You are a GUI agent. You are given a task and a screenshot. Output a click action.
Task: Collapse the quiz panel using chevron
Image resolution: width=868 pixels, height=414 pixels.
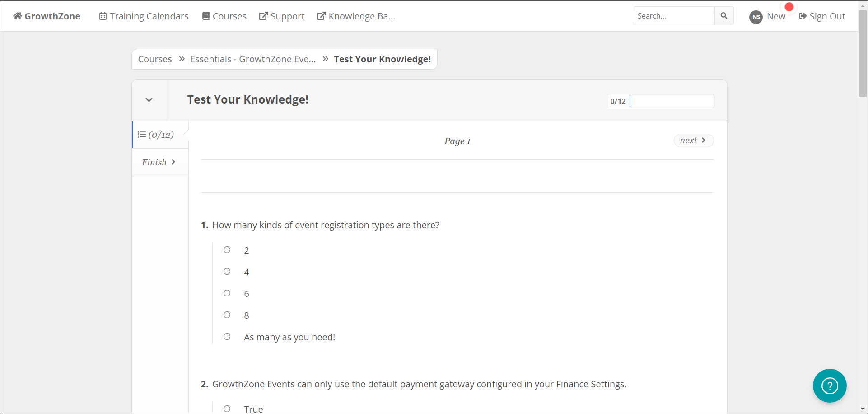[149, 100]
